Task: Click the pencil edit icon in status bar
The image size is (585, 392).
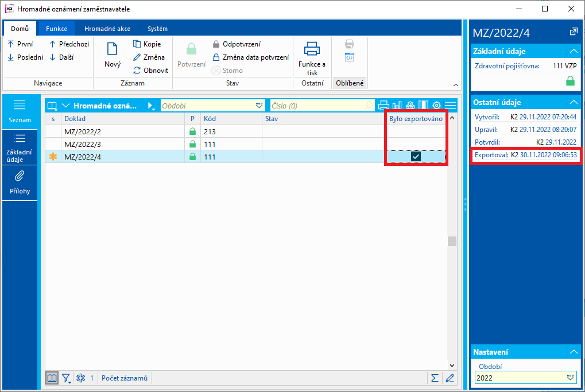Action: [x=450, y=378]
